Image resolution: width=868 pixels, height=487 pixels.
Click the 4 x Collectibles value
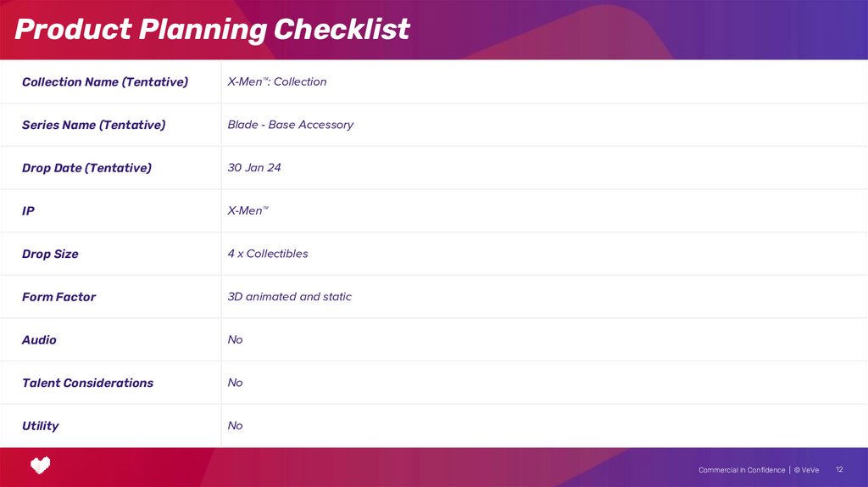tap(268, 254)
